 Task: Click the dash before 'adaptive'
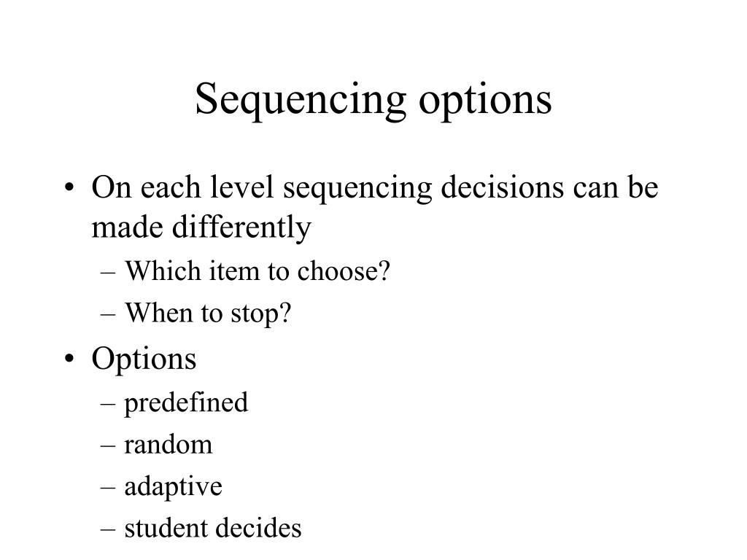tap(108, 488)
